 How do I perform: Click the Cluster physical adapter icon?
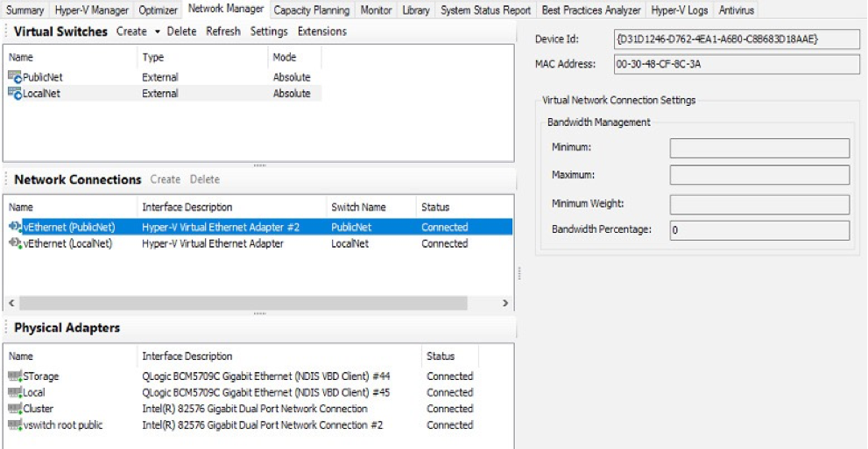click(15, 409)
